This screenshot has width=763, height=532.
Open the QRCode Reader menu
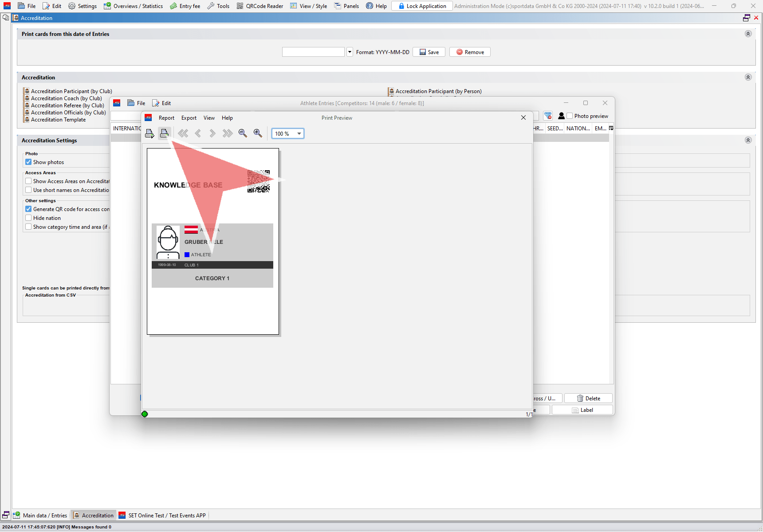point(260,6)
